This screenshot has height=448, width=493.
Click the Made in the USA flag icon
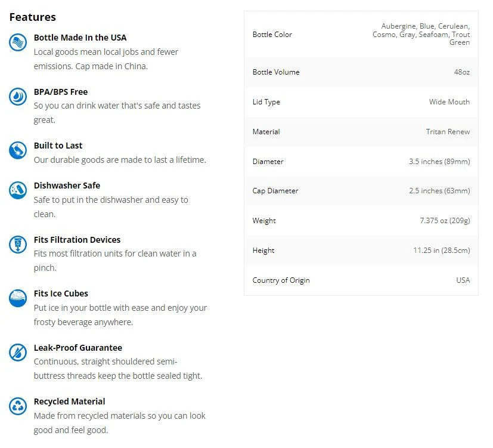(18, 42)
